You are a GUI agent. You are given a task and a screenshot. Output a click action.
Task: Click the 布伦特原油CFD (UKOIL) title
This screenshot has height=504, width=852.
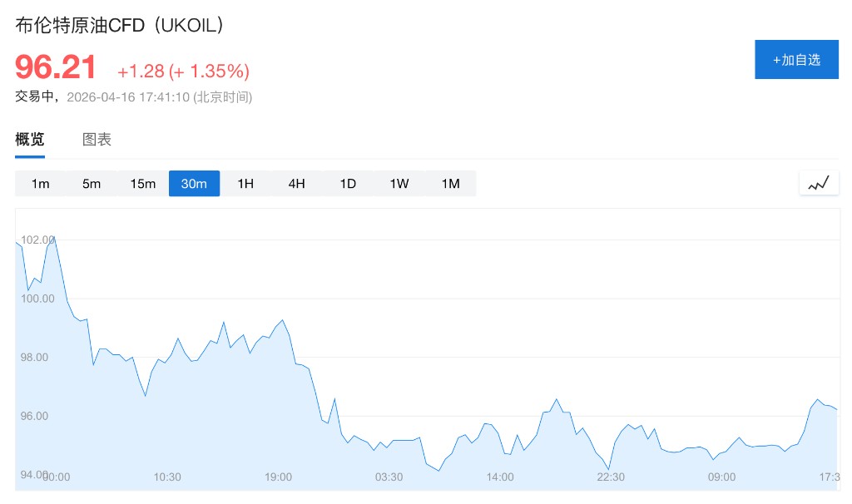[x=120, y=26]
